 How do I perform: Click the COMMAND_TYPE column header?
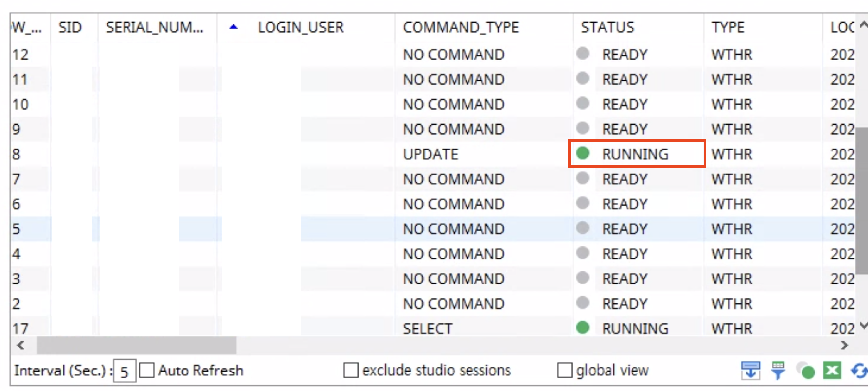461,27
